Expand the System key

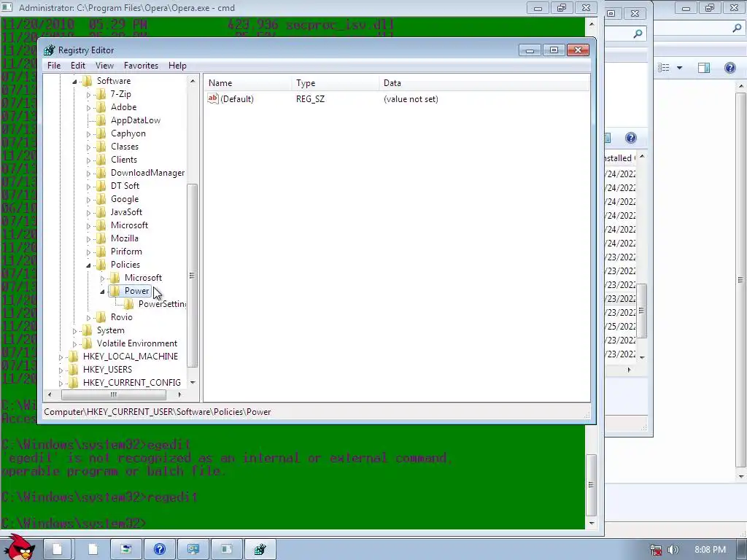click(74, 330)
